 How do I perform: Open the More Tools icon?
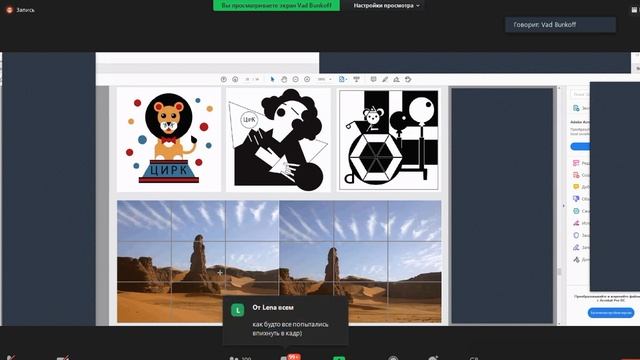click(x=576, y=260)
